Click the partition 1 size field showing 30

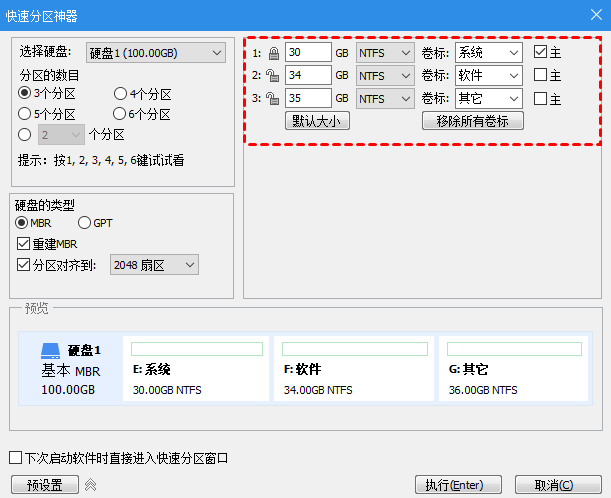(307, 52)
